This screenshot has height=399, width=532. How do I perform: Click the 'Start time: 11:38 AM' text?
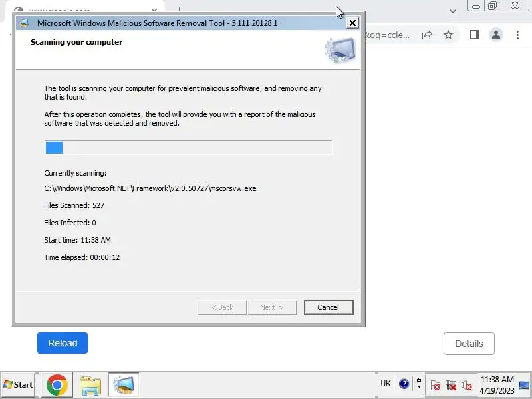77,240
